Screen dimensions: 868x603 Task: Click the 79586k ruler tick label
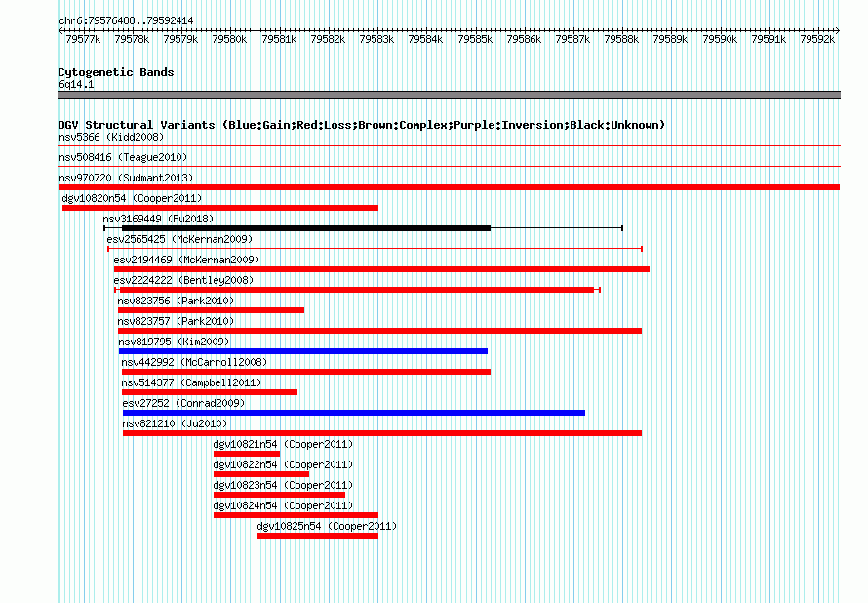[524, 39]
